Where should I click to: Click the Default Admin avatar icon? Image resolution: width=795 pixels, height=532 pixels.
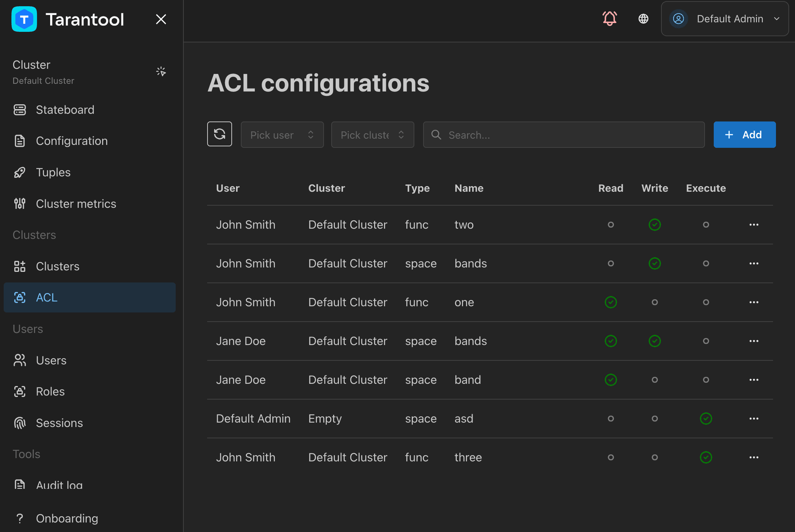tap(679, 19)
